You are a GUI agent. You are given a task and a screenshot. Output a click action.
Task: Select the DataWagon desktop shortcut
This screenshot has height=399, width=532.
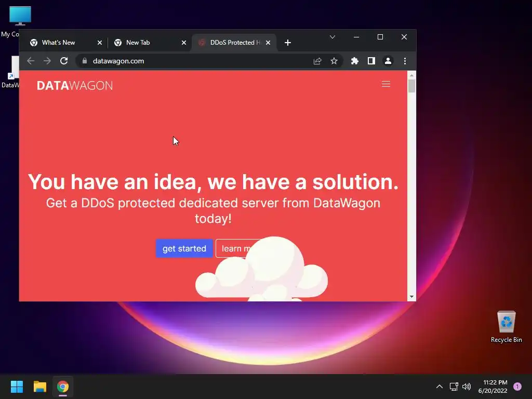(x=10, y=72)
